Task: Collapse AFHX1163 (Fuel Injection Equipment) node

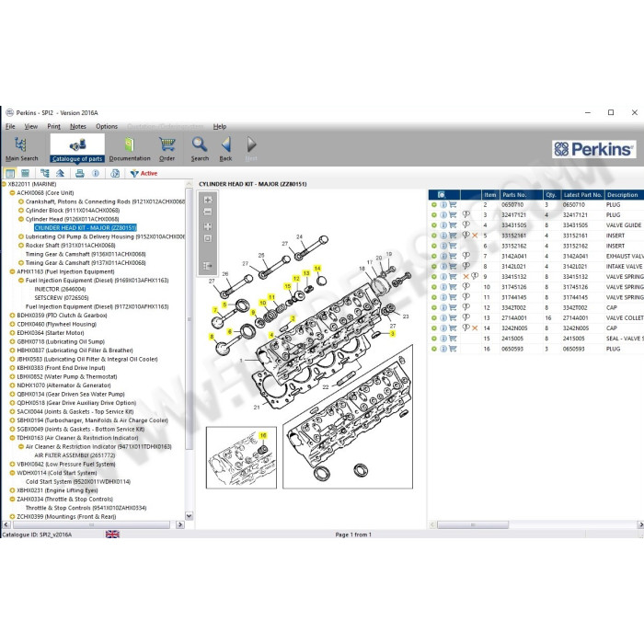Action: pos(12,271)
